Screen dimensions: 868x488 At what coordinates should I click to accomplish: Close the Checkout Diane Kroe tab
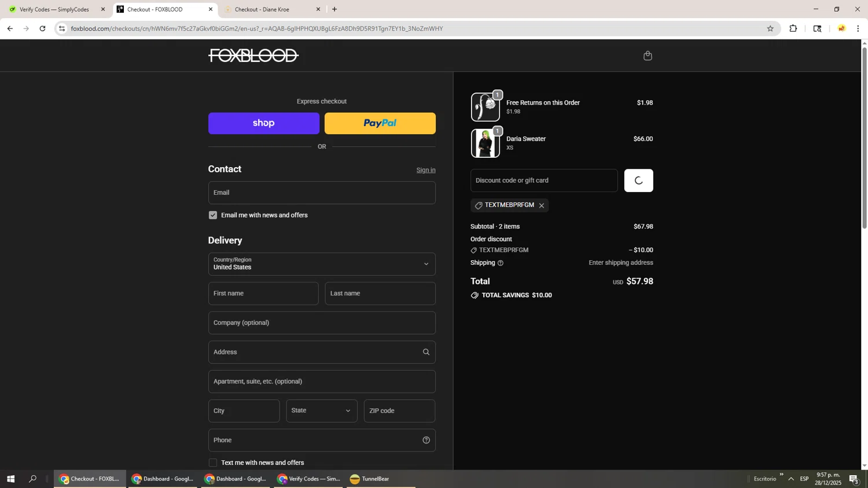point(318,9)
